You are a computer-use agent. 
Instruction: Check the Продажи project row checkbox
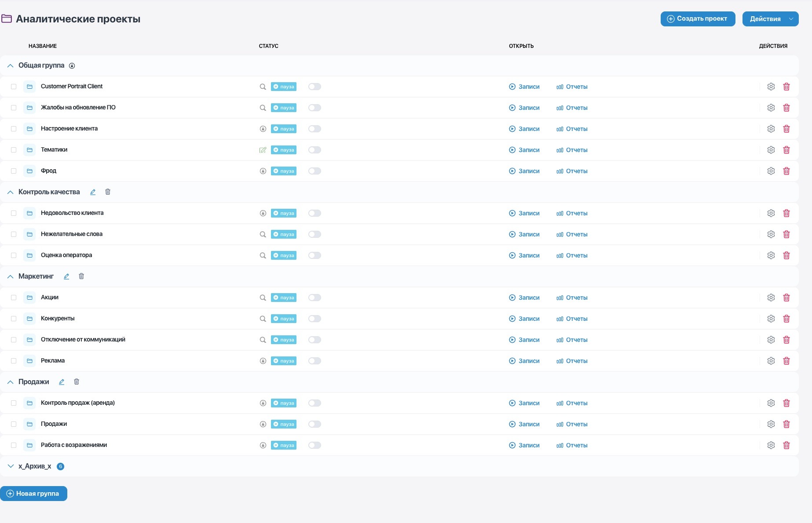(x=14, y=424)
